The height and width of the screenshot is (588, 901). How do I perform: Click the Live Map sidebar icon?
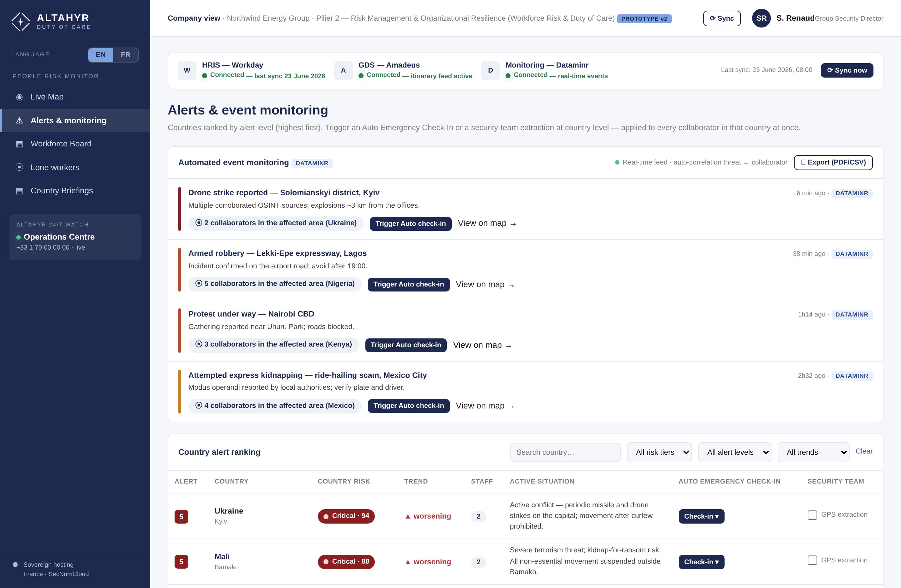click(19, 97)
